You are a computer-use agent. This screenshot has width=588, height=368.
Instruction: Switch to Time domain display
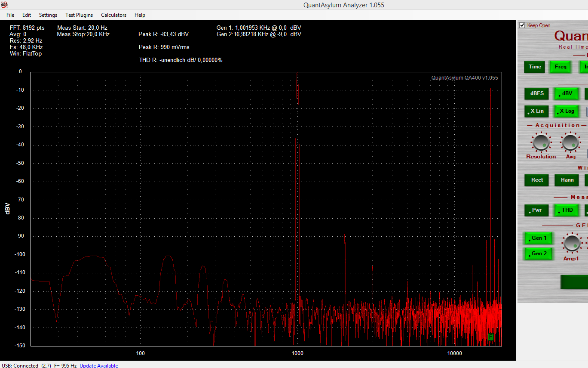pyautogui.click(x=535, y=67)
